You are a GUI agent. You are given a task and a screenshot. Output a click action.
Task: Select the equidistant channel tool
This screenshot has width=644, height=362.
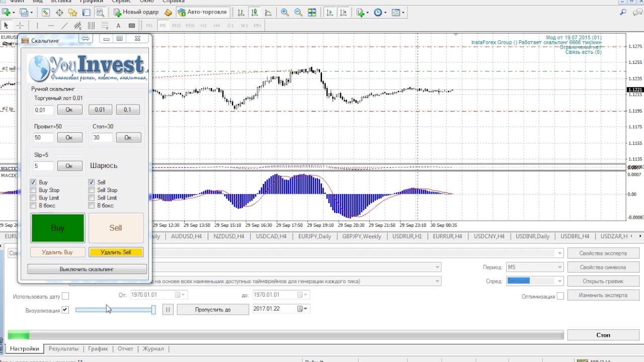78,25
